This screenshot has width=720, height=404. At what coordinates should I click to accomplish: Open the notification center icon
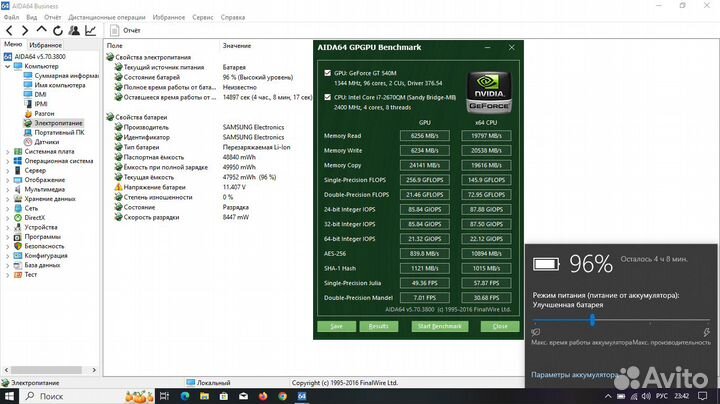[703, 396]
